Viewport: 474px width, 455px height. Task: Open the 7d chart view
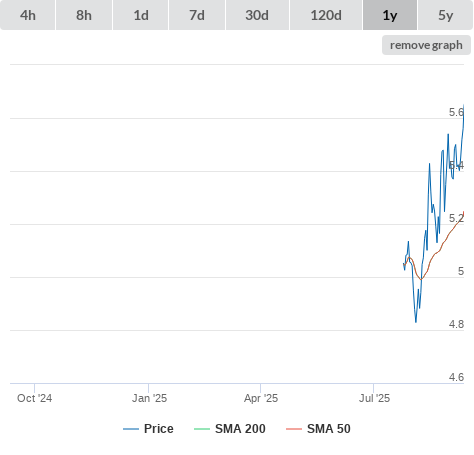tap(197, 15)
